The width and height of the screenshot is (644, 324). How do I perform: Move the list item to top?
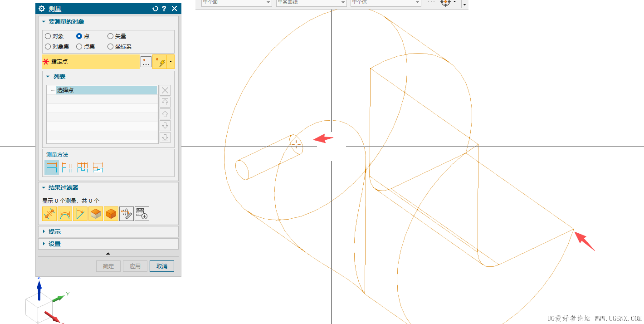166,102
